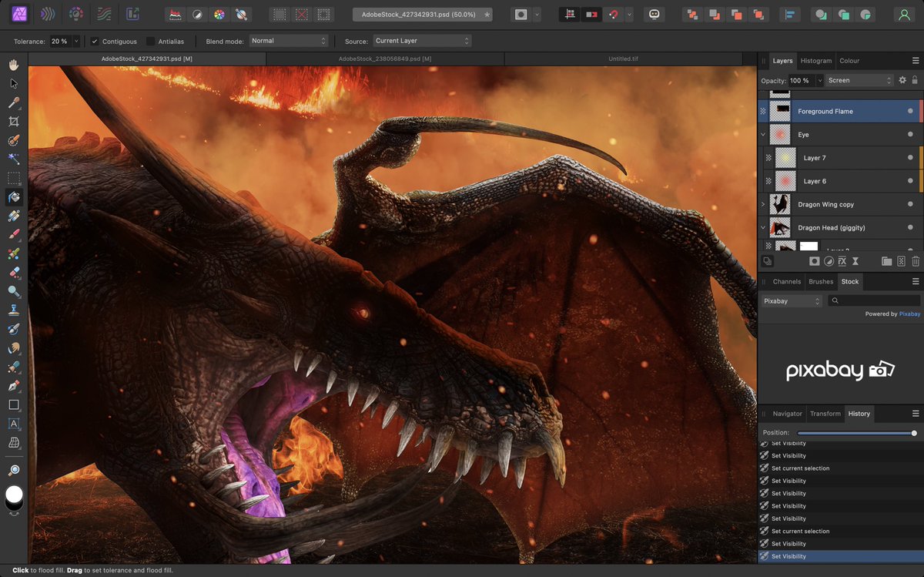The height and width of the screenshot is (577, 924).
Task: Select the Mesh Warp tool
Action: click(13, 442)
